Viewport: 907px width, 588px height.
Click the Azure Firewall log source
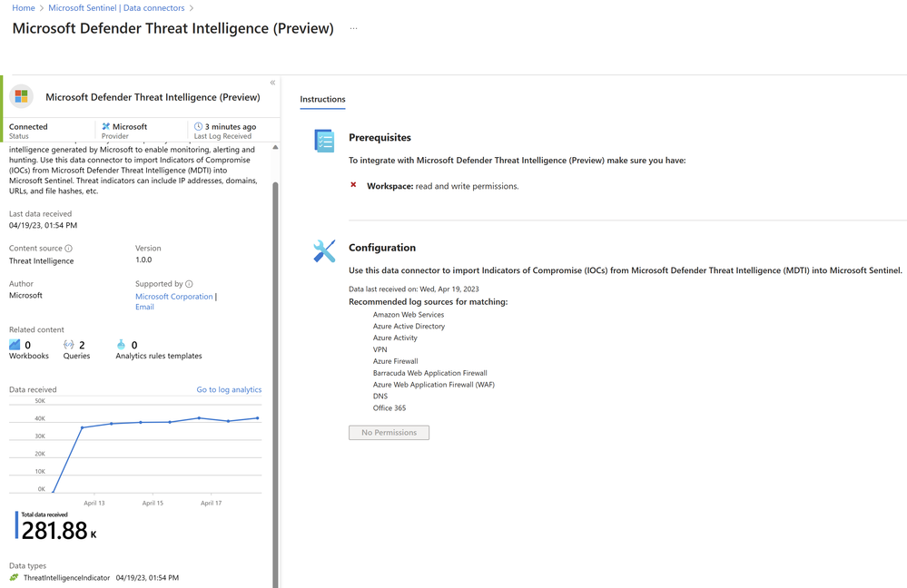point(395,361)
